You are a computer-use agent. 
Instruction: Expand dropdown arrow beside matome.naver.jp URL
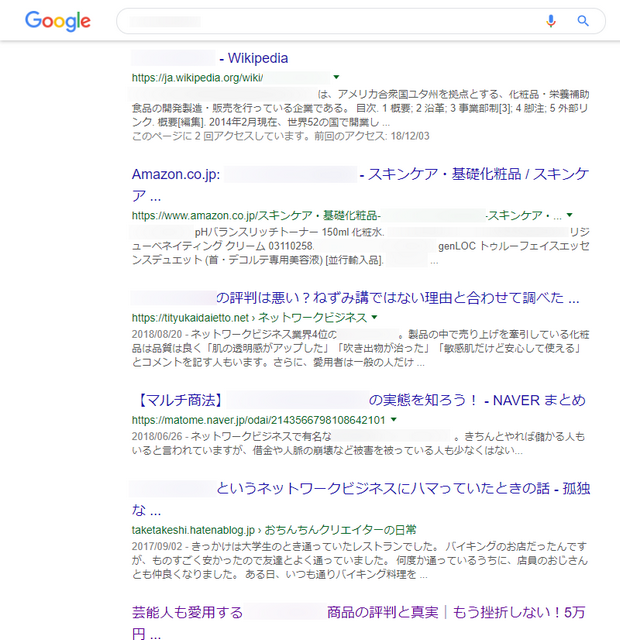(x=393, y=419)
